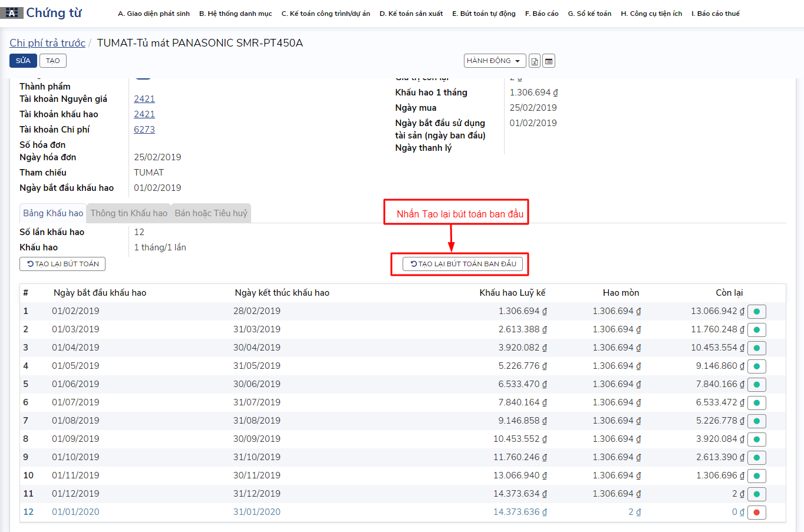Switch to Bán hoặc Tiêu huỷ tab

click(211, 213)
